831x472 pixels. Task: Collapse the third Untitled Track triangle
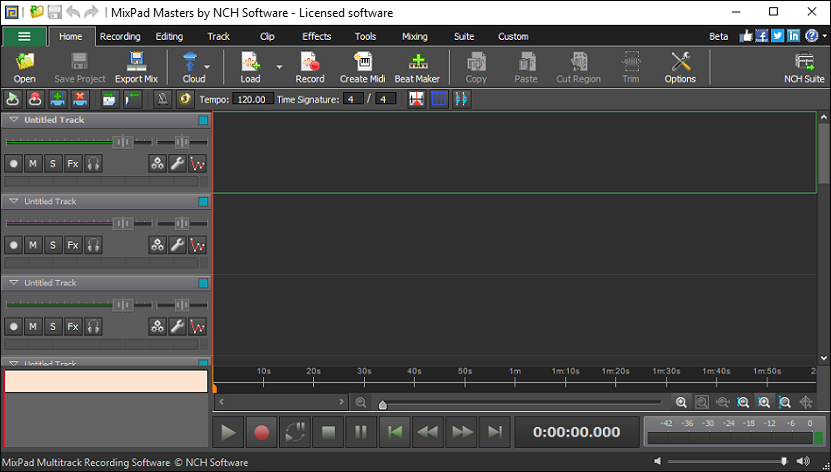pos(14,283)
